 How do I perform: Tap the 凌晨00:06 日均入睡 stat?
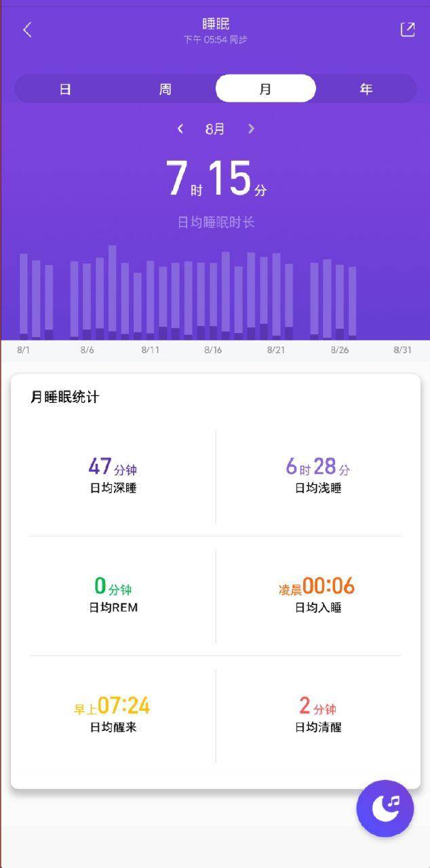pos(318,595)
